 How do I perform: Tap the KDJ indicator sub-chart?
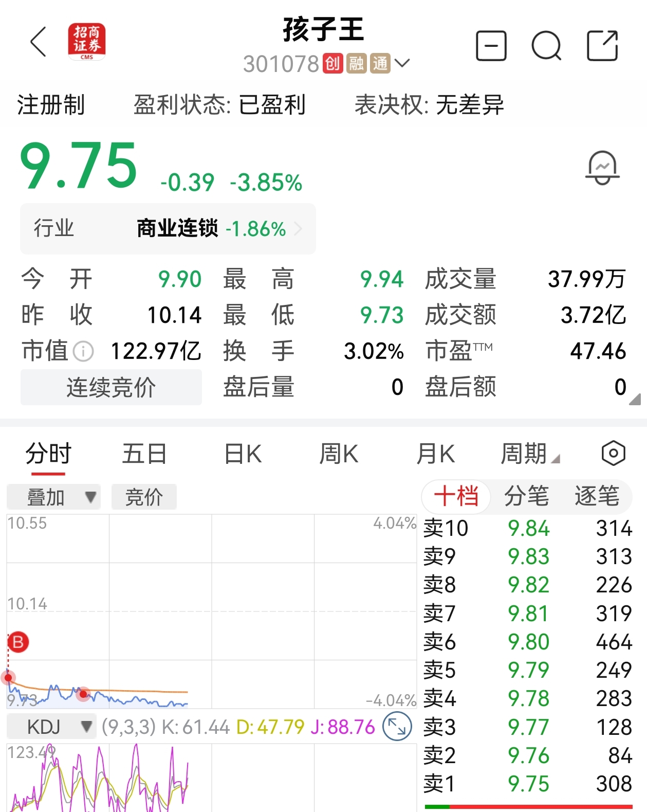(x=211, y=778)
